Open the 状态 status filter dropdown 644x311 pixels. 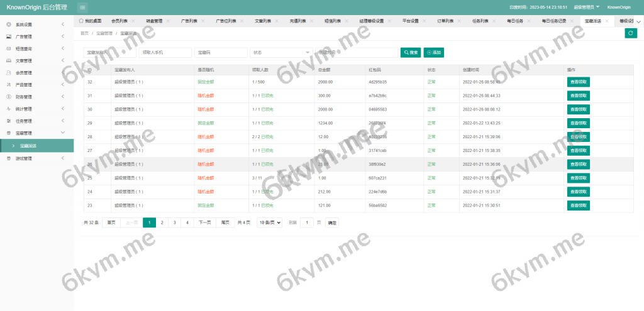click(x=280, y=52)
